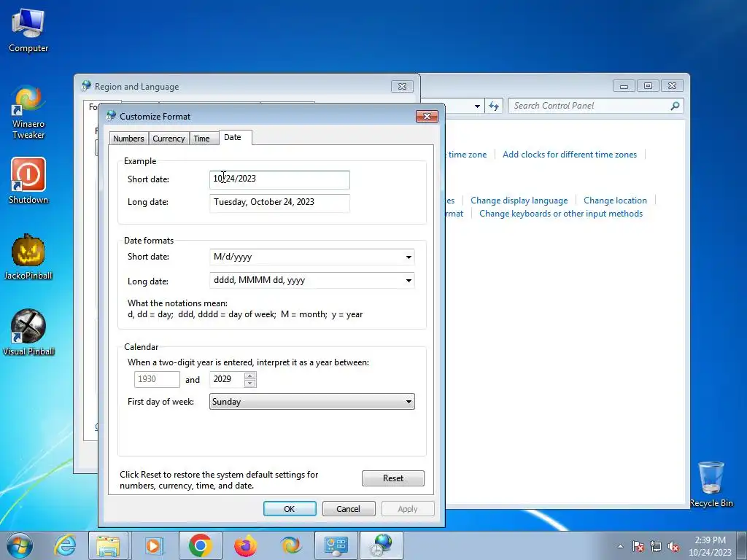The height and width of the screenshot is (560, 747).
Task: Confirm with the OK button
Action: 290,508
